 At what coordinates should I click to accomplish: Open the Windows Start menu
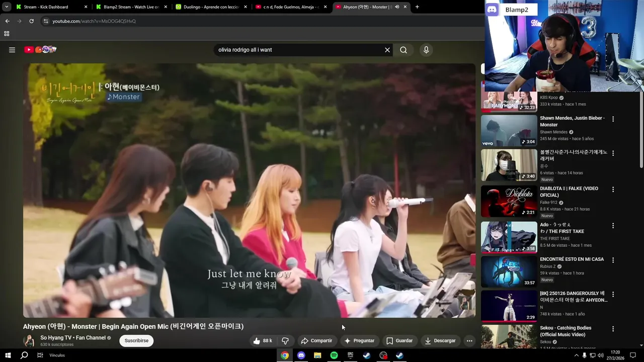click(8, 355)
